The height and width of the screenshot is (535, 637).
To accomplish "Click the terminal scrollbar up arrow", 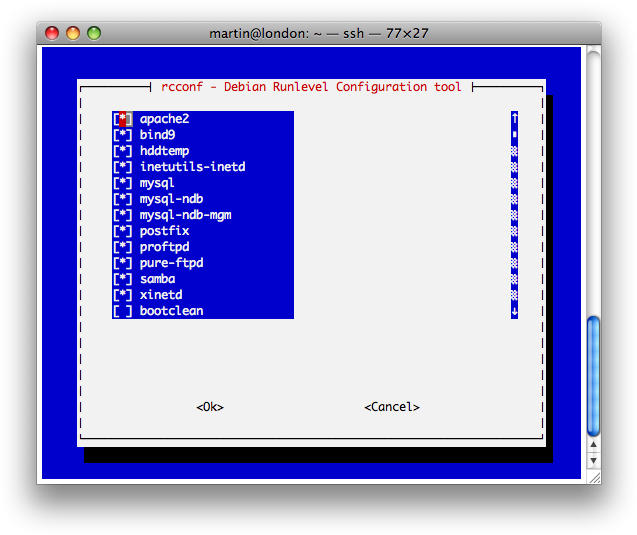I will pyautogui.click(x=594, y=445).
